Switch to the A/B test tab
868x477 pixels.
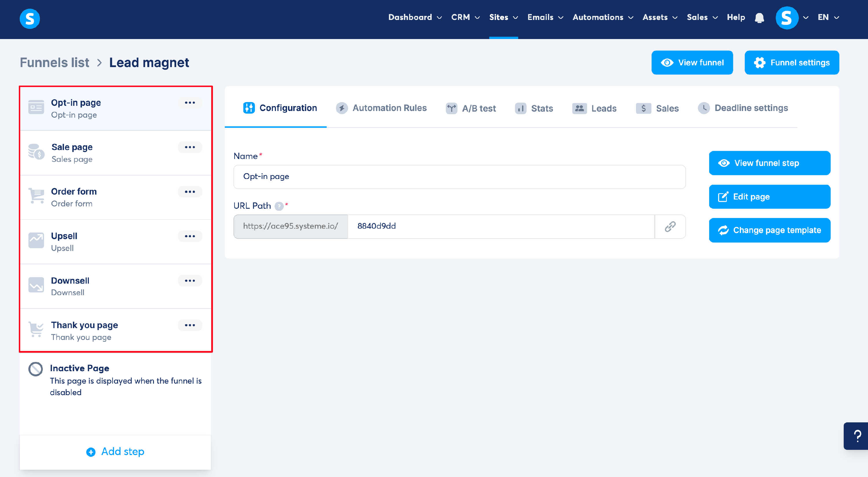click(x=470, y=108)
